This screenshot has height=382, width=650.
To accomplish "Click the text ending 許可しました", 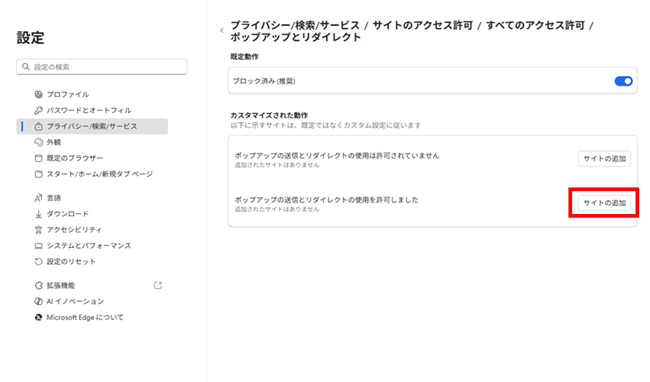I will [x=327, y=200].
